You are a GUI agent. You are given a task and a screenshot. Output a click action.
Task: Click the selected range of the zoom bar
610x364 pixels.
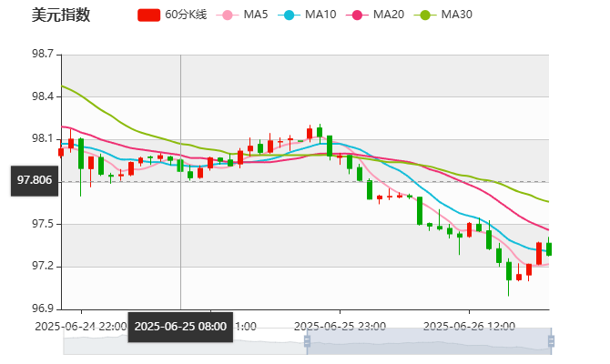pos(429,341)
